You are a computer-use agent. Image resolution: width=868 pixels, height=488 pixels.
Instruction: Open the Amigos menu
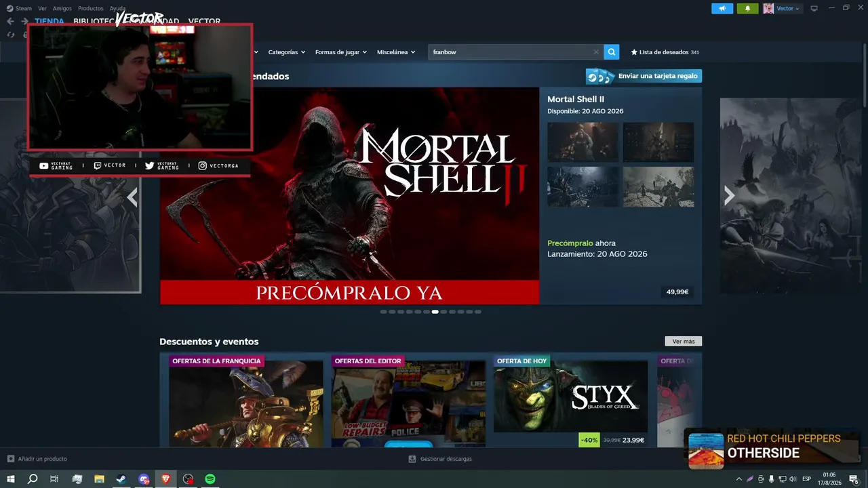(x=62, y=8)
